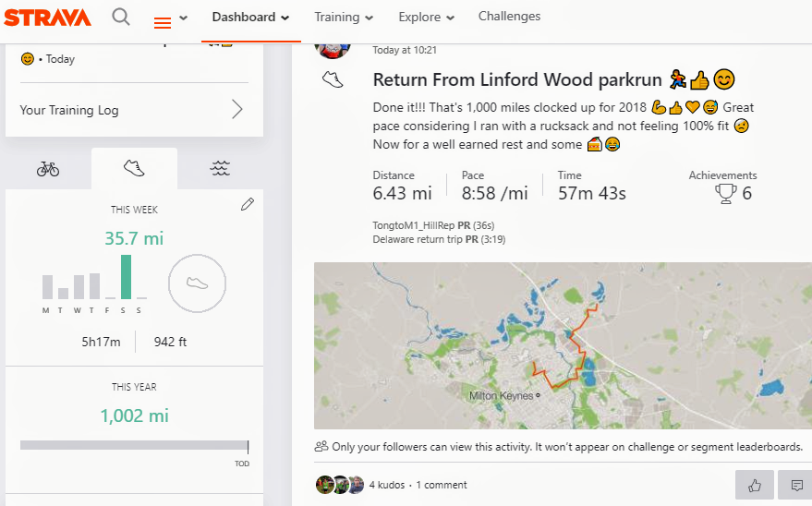812x506 pixels.
Task: Give kudos with the thumbs-up button
Action: [755, 485]
